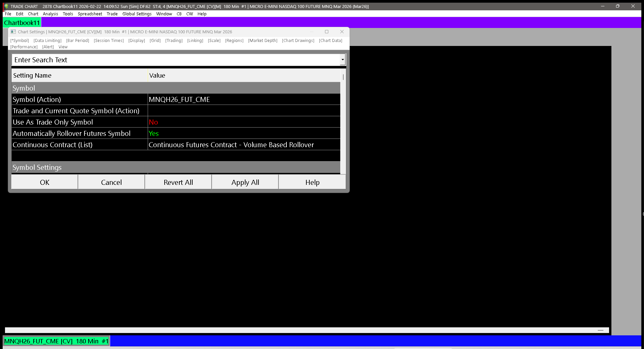
Task: Toggle Use As Trade Only Symbol value No
Action: click(244, 122)
